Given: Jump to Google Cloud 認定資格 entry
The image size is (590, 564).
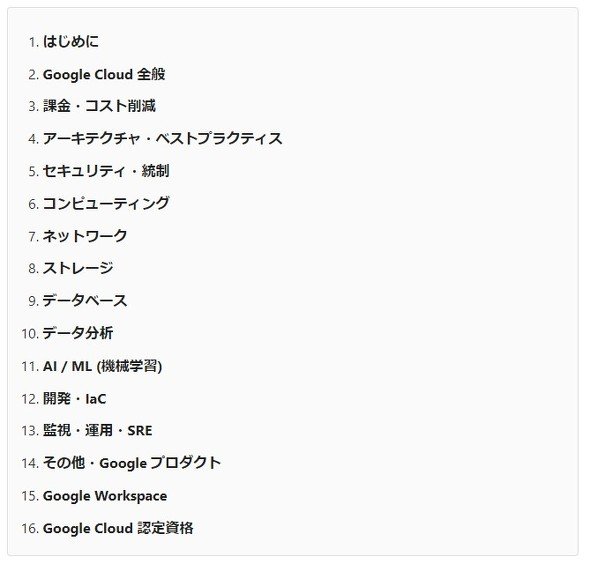Looking at the screenshot, I should coord(118,528).
